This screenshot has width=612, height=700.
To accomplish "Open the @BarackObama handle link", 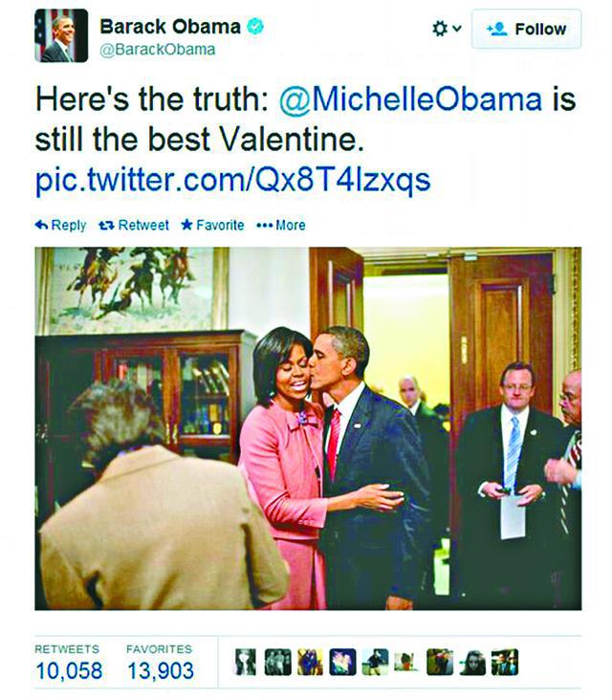I will [x=157, y=49].
